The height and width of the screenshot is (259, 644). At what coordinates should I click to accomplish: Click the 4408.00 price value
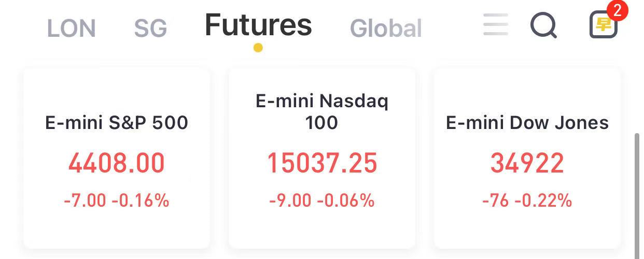click(x=117, y=163)
